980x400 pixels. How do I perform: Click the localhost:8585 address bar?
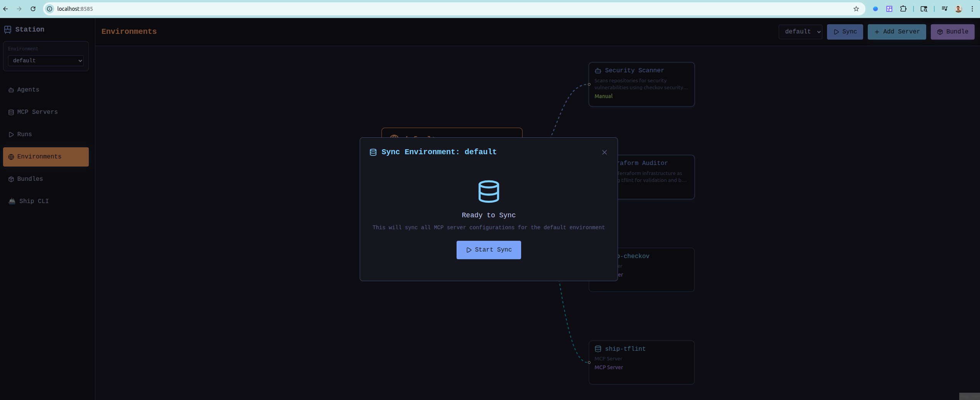[454, 9]
